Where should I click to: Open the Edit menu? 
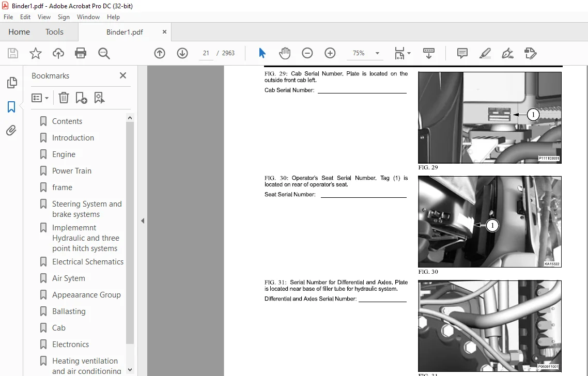point(25,17)
